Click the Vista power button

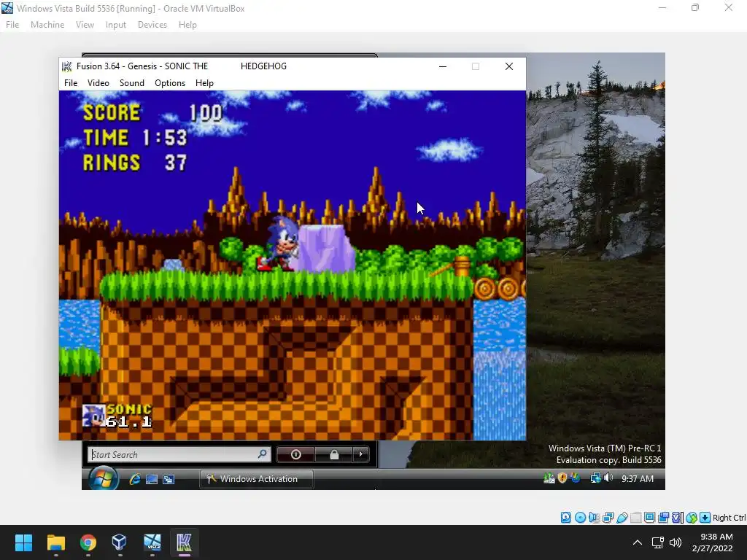point(295,455)
